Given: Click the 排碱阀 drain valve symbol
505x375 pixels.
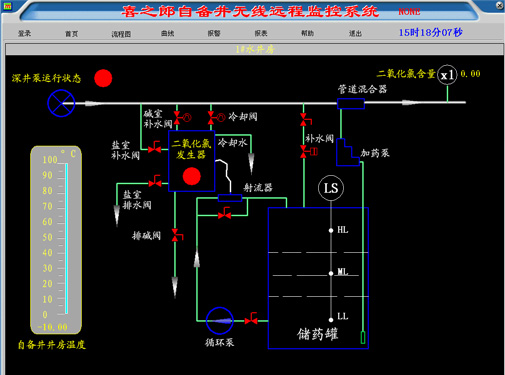Looking at the screenshot, I should click(177, 235).
